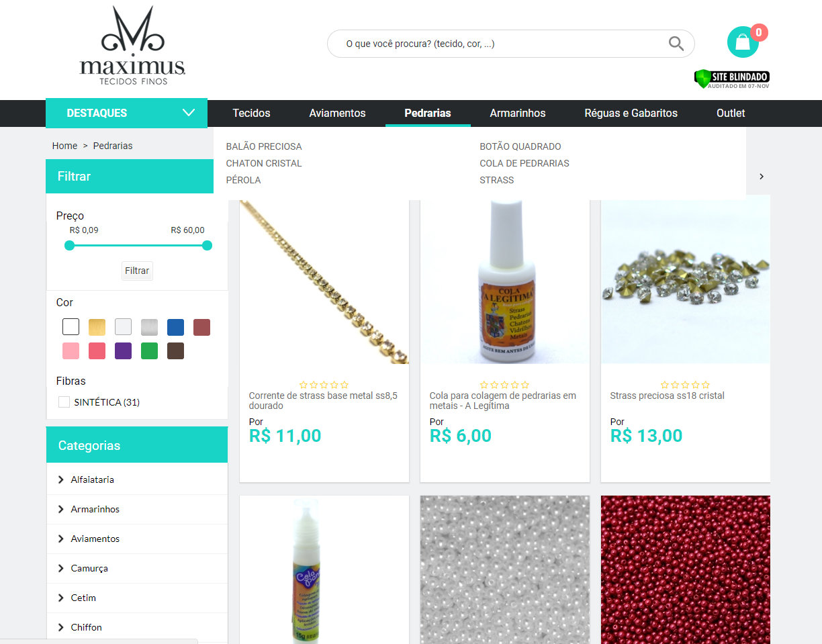Open the Réguas e Gabaritos menu
822x644 pixels.
pyautogui.click(x=631, y=113)
